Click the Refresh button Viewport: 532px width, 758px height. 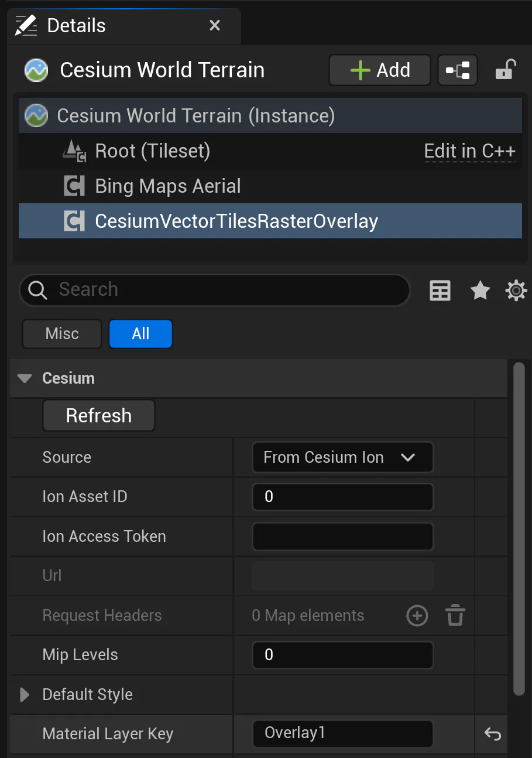(x=99, y=416)
